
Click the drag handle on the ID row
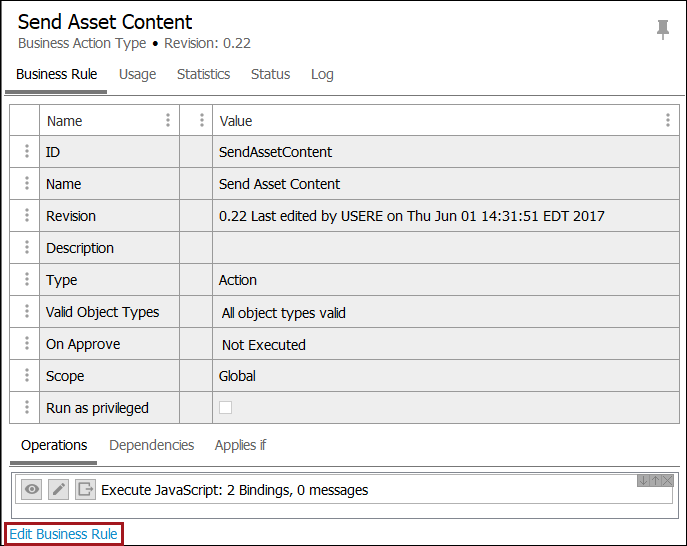point(26,153)
